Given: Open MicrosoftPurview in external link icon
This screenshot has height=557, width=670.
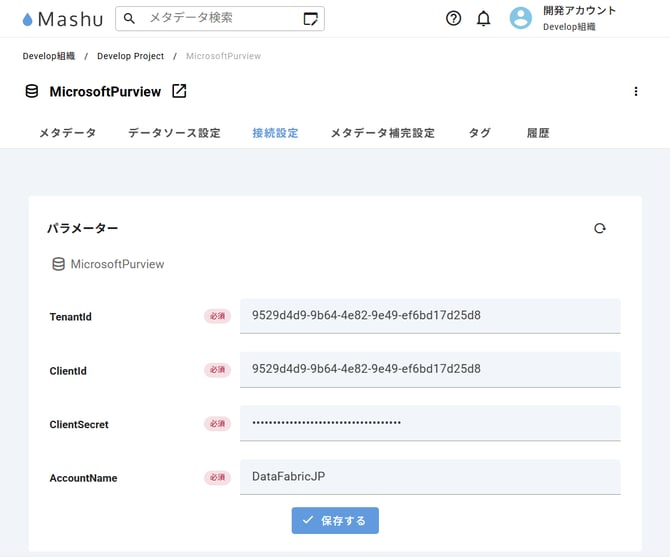Looking at the screenshot, I should pyautogui.click(x=179, y=91).
